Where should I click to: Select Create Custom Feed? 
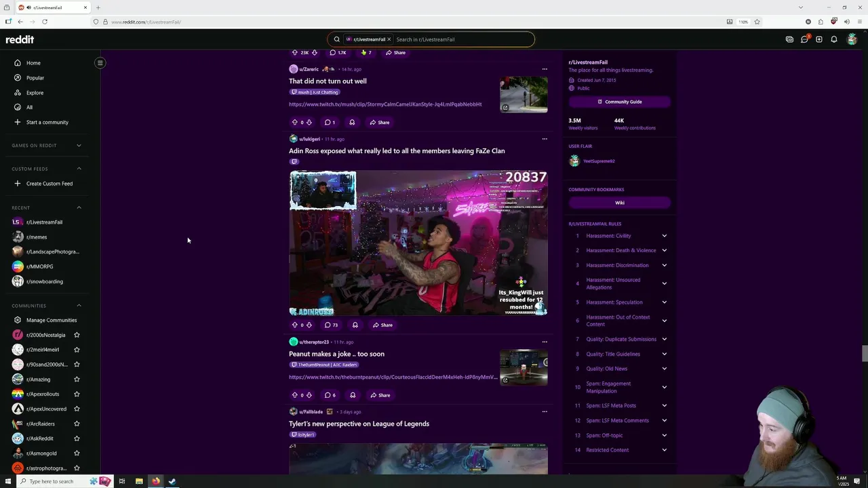click(x=50, y=184)
